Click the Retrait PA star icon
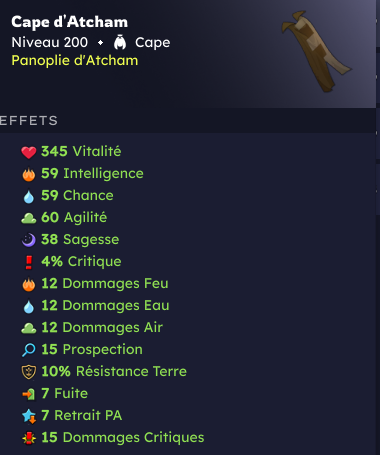Viewport: 380px width, 455px height. pyautogui.click(x=29, y=416)
